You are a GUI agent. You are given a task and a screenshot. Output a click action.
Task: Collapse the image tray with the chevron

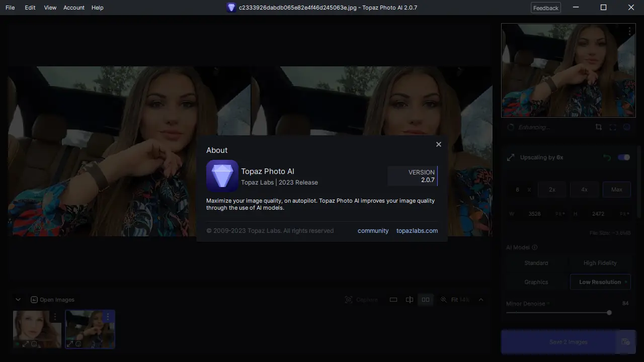tap(18, 300)
